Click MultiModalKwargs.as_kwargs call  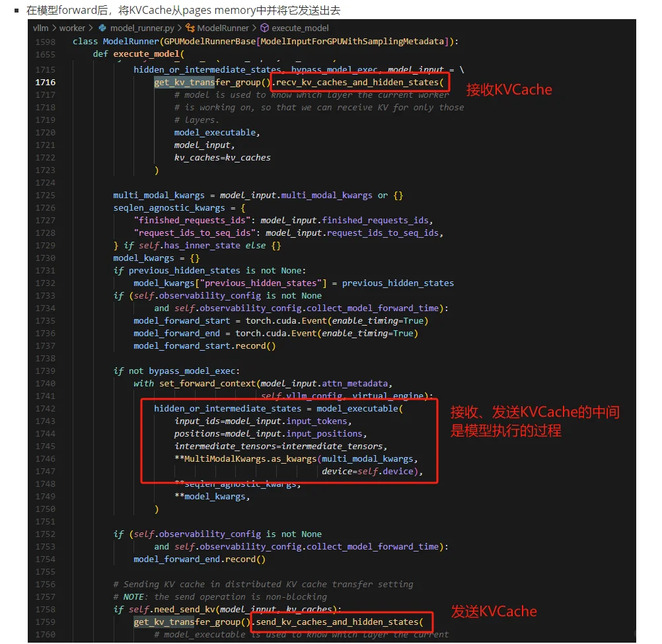pyautogui.click(x=250, y=459)
